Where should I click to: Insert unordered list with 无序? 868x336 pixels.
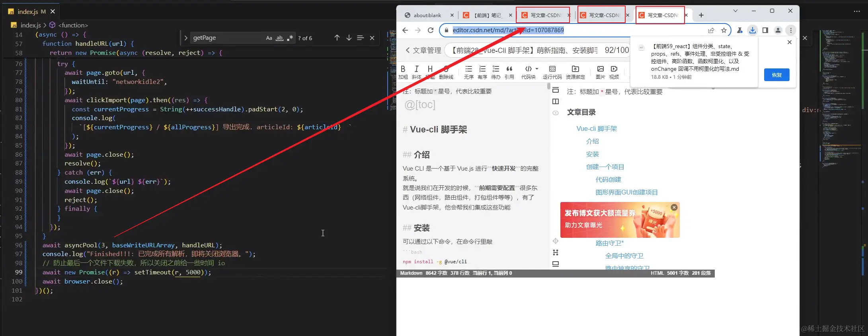[x=469, y=72]
